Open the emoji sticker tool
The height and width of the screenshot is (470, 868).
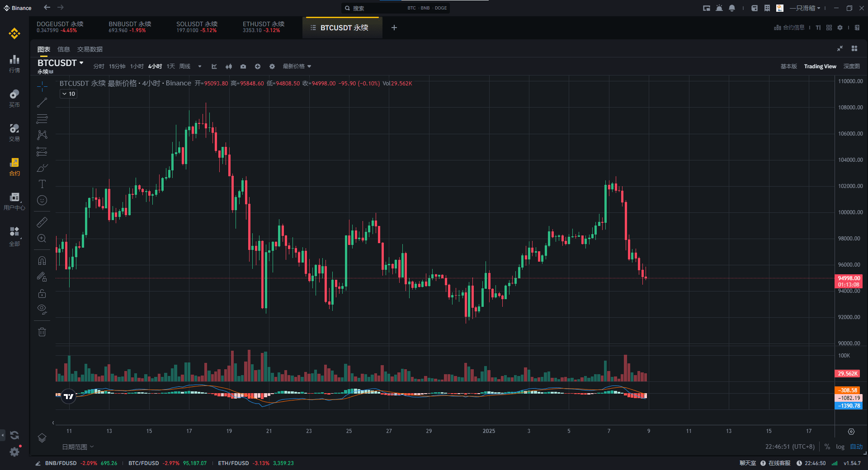[42, 200]
